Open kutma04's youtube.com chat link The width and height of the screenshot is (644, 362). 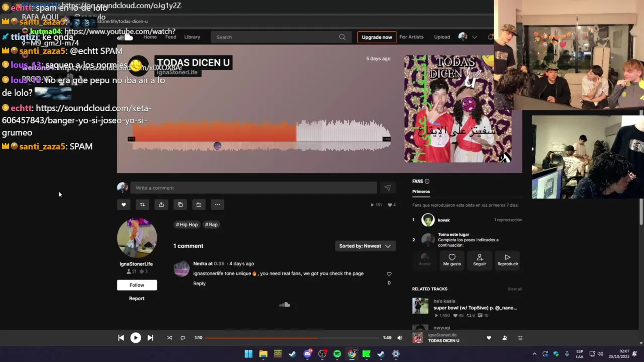coord(120,31)
